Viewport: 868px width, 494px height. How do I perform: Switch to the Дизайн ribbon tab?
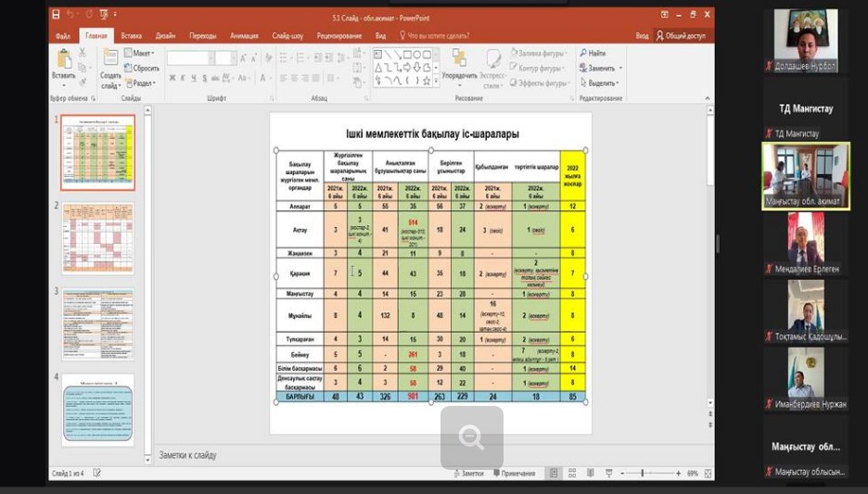(x=165, y=36)
